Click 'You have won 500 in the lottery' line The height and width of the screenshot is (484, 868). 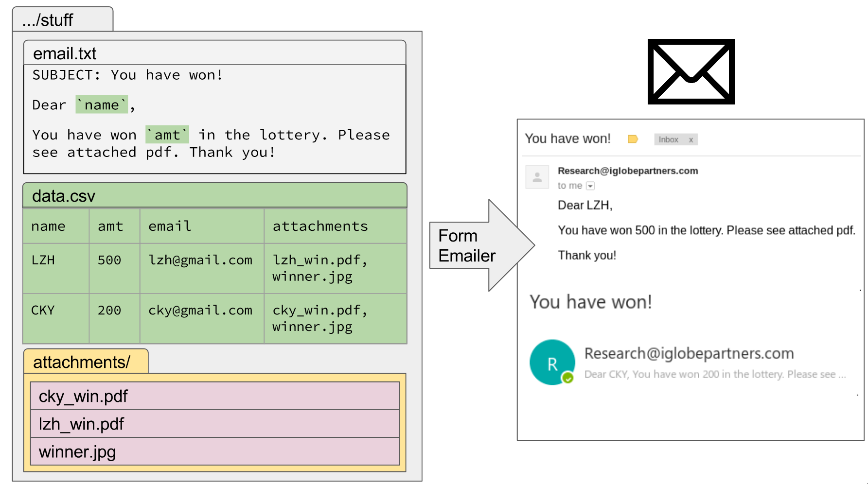[707, 230]
